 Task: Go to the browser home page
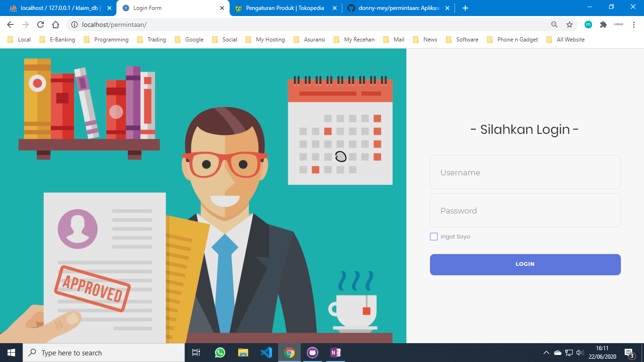[x=56, y=25]
